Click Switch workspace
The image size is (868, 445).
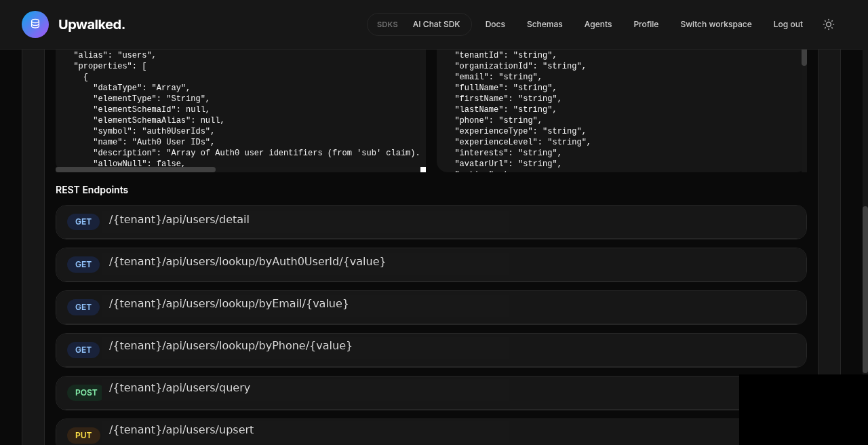click(716, 24)
